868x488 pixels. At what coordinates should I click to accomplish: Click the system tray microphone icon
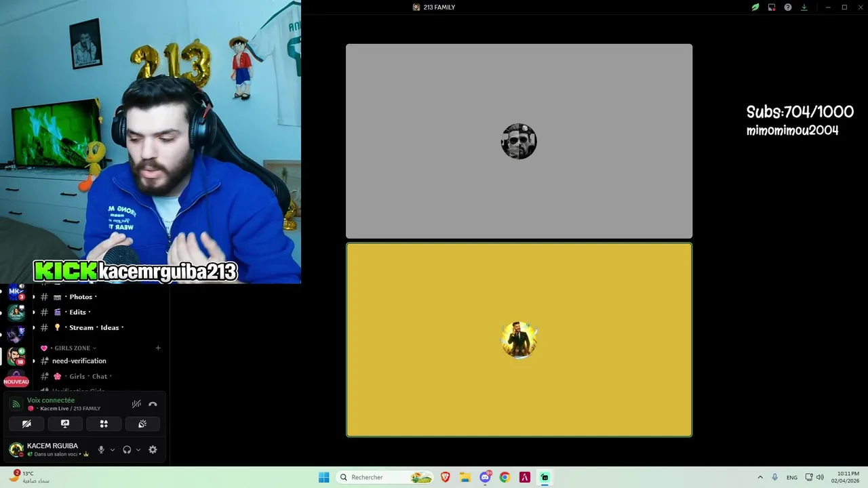pyautogui.click(x=774, y=477)
